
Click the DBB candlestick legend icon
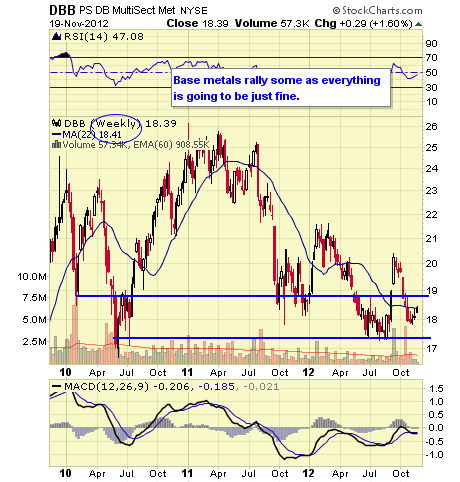click(x=56, y=124)
